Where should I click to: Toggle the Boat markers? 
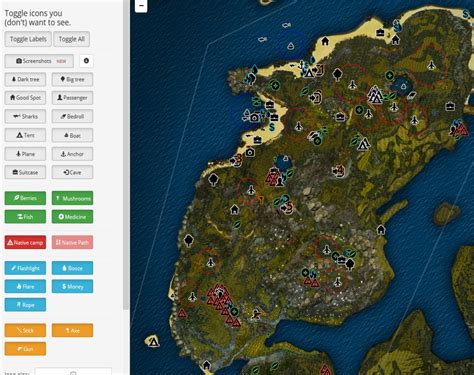[72, 135]
